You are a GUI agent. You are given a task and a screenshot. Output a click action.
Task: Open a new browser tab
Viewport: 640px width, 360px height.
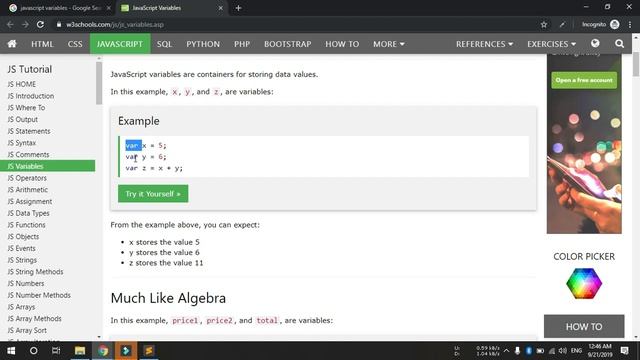[x=238, y=8]
